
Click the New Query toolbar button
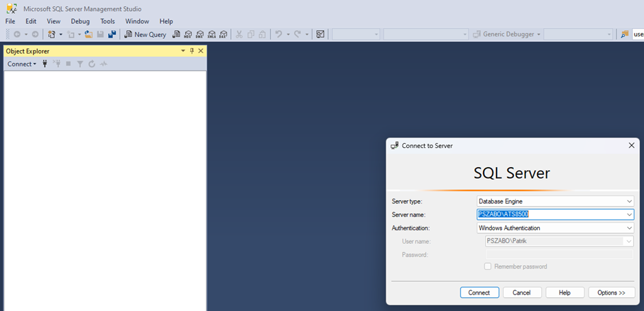145,34
